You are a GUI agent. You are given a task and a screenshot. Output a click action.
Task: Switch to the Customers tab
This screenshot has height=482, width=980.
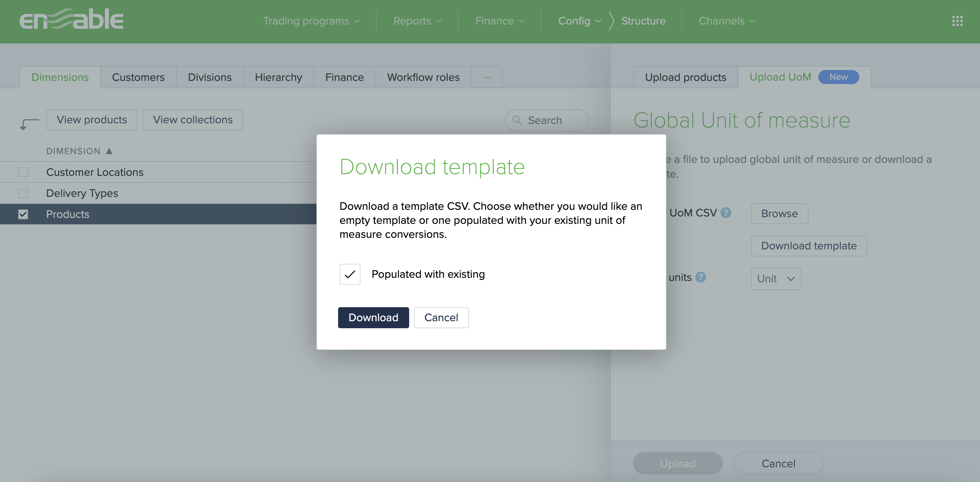(x=138, y=77)
